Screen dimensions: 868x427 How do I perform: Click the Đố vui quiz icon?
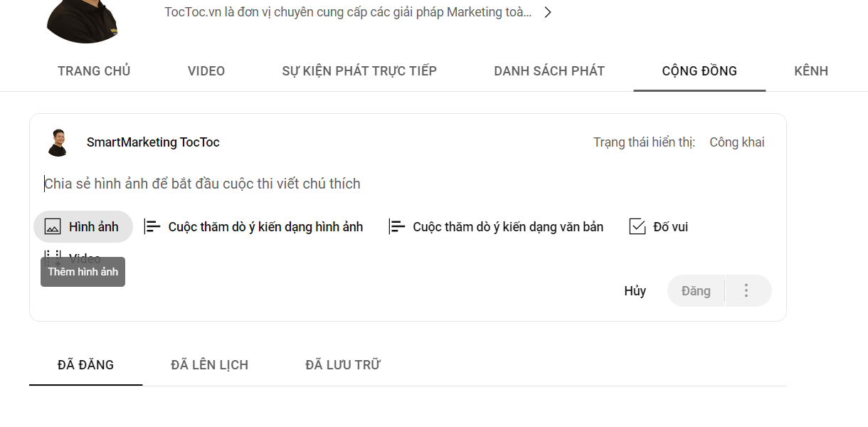coord(637,227)
